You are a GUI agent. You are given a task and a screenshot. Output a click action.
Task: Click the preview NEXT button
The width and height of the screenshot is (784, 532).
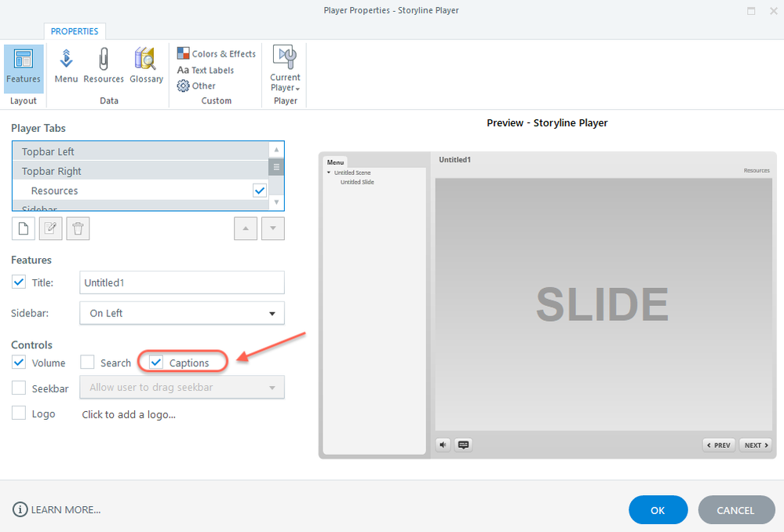756,445
